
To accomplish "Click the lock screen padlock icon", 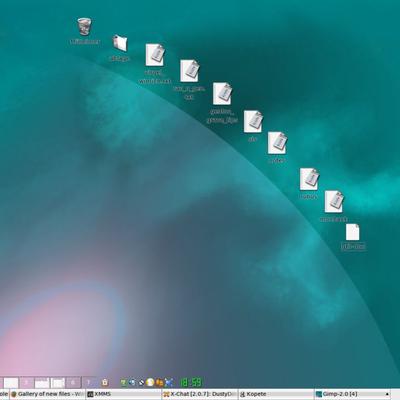I will pyautogui.click(x=104, y=382).
